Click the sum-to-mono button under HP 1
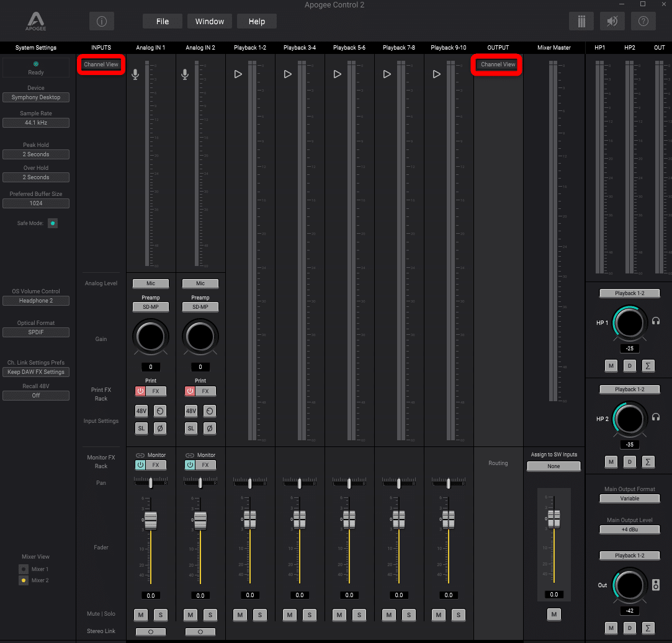The height and width of the screenshot is (643, 672). tap(648, 366)
